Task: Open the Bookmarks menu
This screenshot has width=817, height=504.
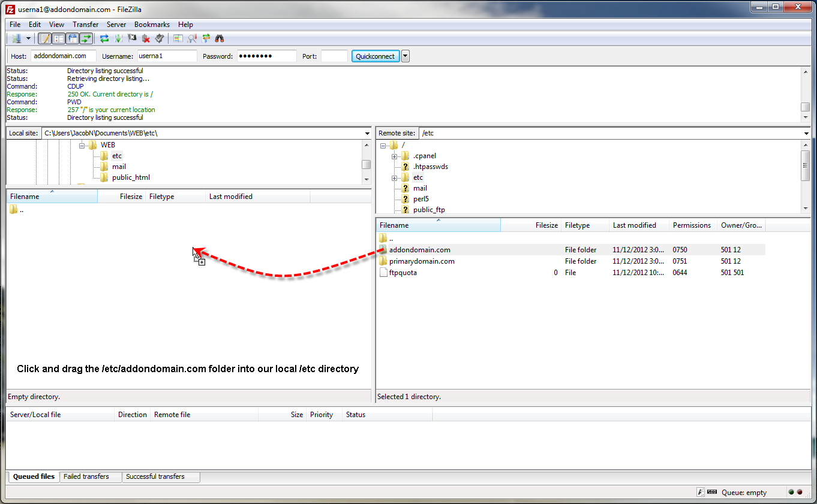Action: (152, 25)
